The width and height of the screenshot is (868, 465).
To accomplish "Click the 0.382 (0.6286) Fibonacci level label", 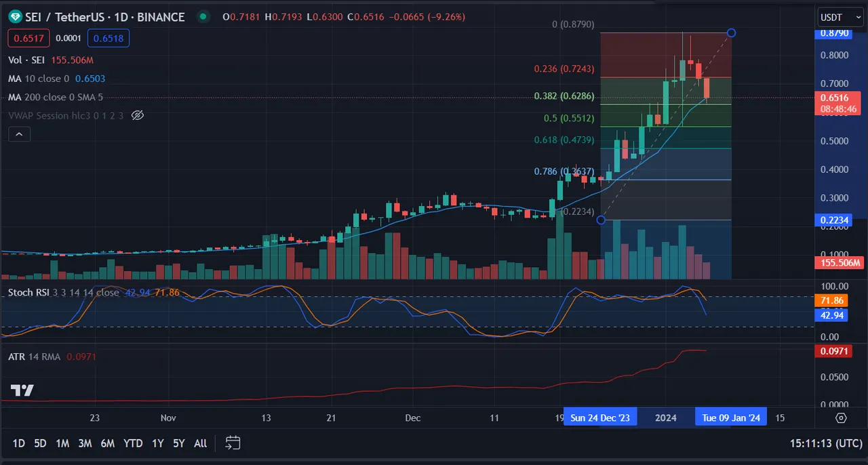I will [564, 96].
